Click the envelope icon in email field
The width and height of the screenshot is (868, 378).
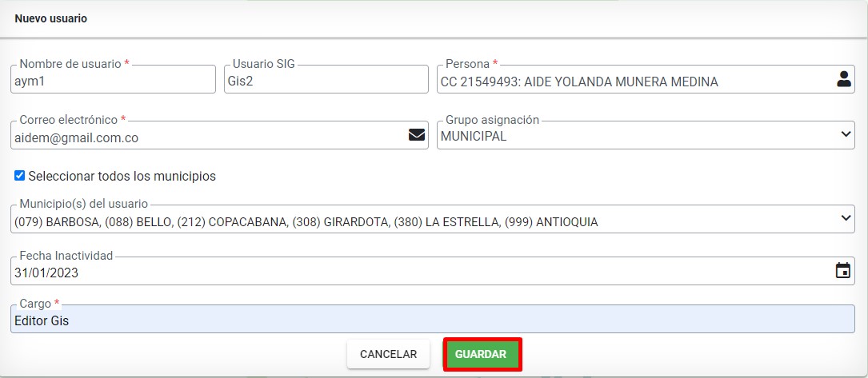coord(417,135)
